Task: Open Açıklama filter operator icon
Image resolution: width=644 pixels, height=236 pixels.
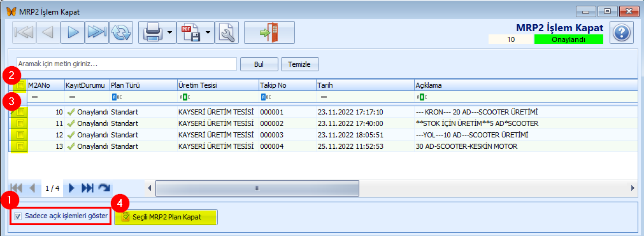Action: [x=422, y=97]
